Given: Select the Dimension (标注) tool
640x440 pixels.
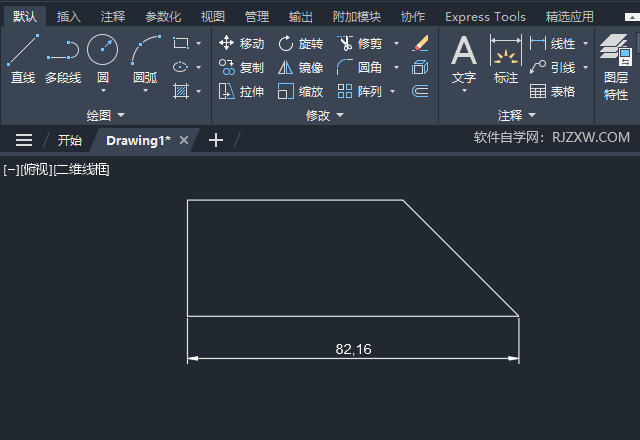Looking at the screenshot, I should tap(506, 59).
